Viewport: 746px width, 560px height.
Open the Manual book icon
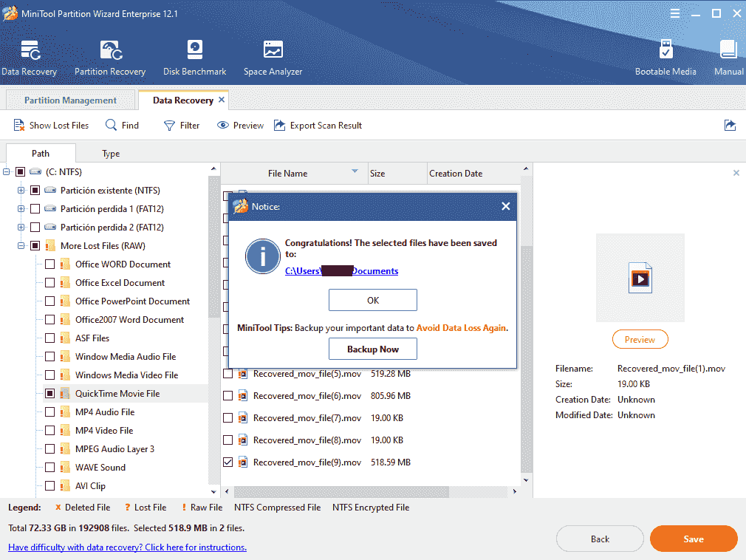728,50
